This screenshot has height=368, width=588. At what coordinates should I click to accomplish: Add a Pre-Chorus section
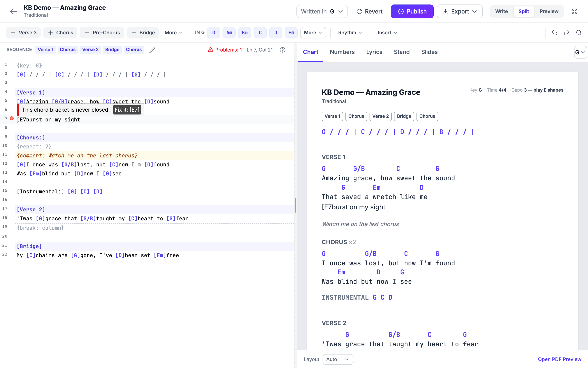(102, 33)
